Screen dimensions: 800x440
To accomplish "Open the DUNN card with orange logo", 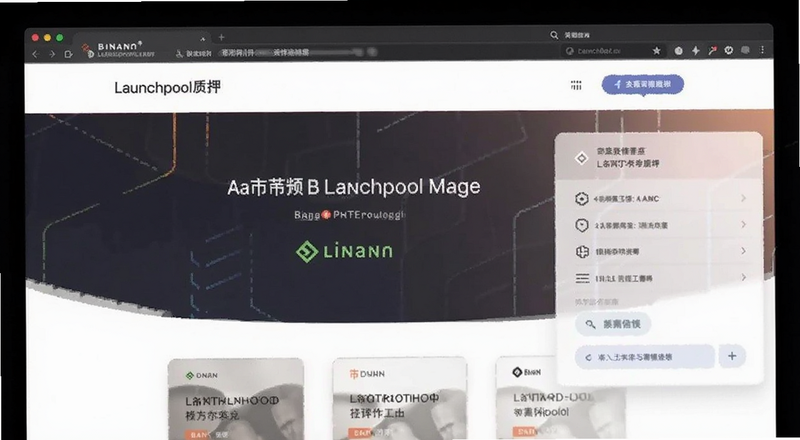I will click(400, 398).
